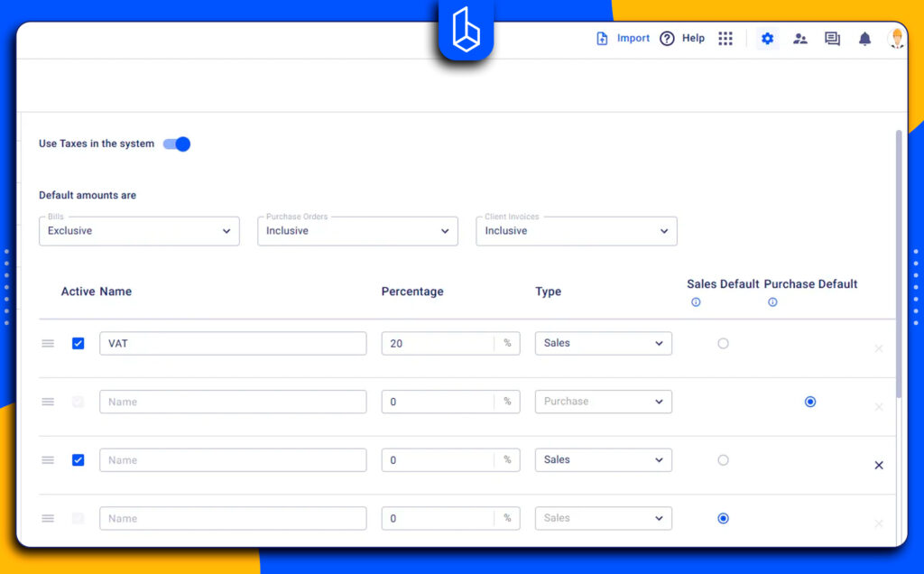Open the apps grid menu icon
Viewport: 924px width, 574px height.
(x=725, y=39)
